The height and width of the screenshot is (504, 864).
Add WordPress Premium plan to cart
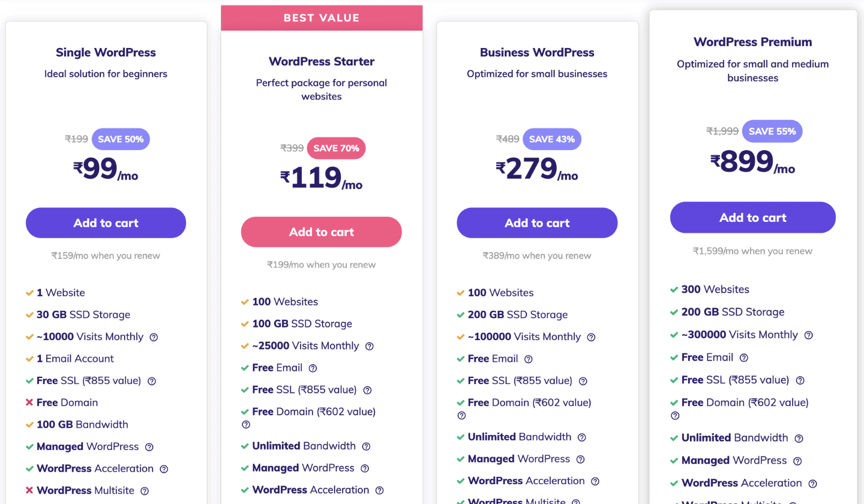coord(753,218)
